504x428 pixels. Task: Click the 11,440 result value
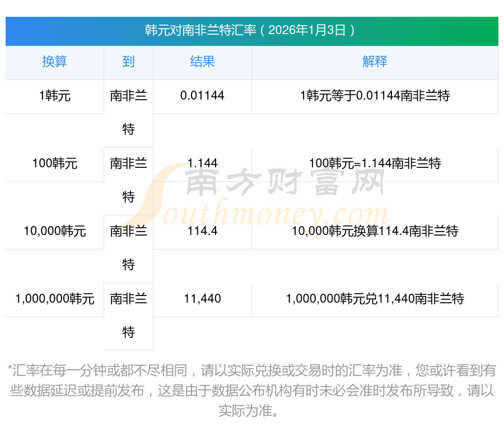pos(202,299)
